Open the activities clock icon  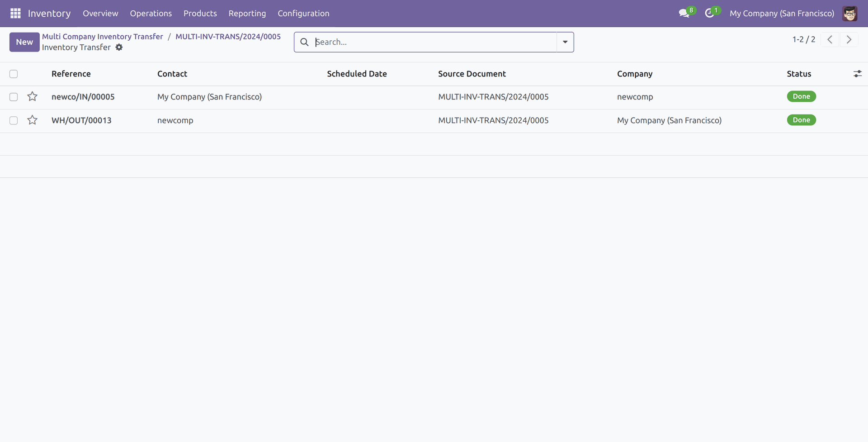[x=709, y=14]
